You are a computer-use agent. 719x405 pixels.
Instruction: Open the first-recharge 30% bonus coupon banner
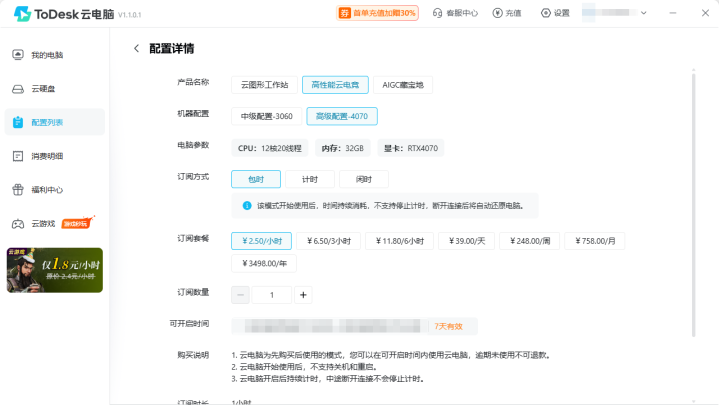377,13
